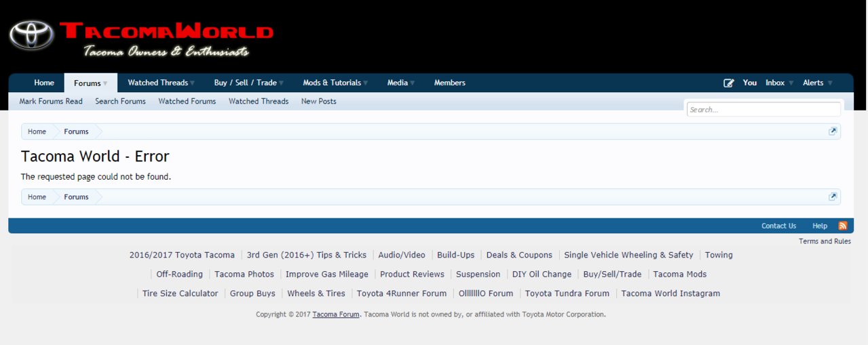Image resolution: width=868 pixels, height=345 pixels.
Task: Open the Terms and Rules link
Action: click(x=825, y=241)
